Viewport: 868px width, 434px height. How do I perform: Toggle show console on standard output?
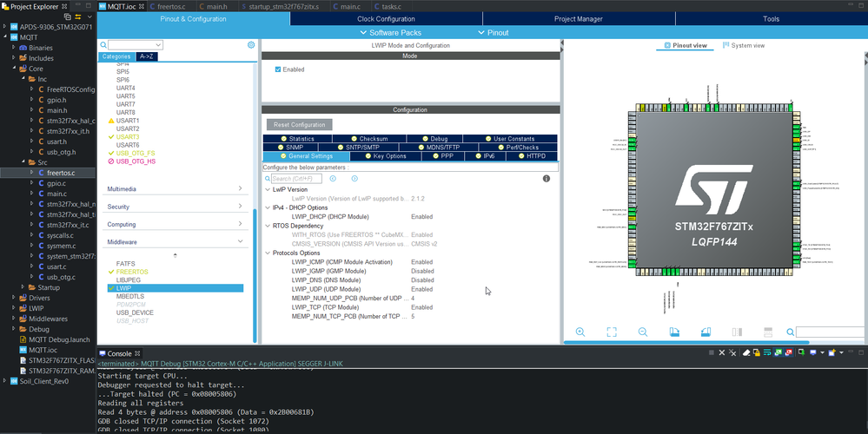tap(778, 352)
